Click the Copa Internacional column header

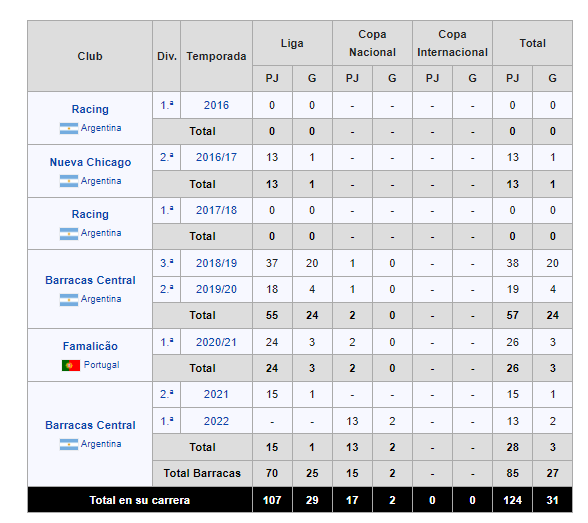[452, 43]
